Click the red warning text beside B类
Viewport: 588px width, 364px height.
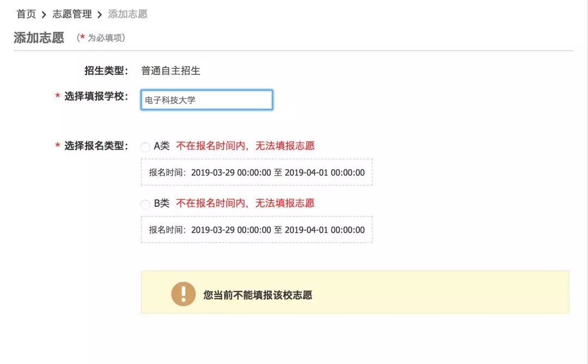(245, 203)
